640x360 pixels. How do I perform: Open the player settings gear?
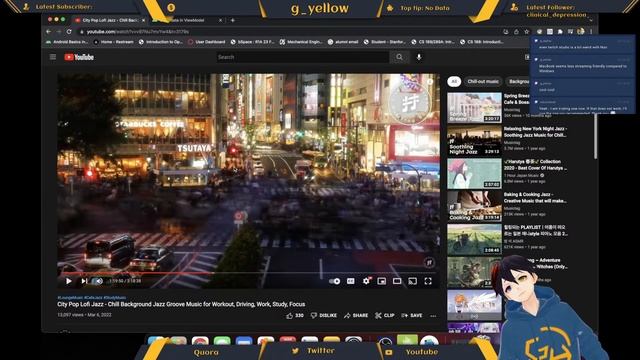(366, 281)
